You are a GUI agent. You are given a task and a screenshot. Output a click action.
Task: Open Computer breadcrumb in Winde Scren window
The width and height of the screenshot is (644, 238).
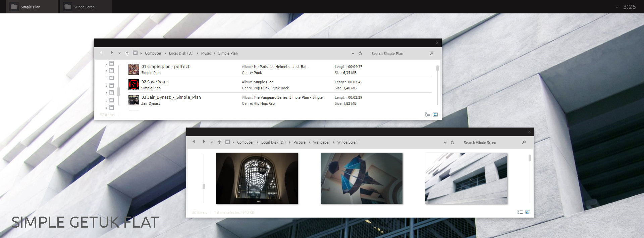pyautogui.click(x=245, y=142)
